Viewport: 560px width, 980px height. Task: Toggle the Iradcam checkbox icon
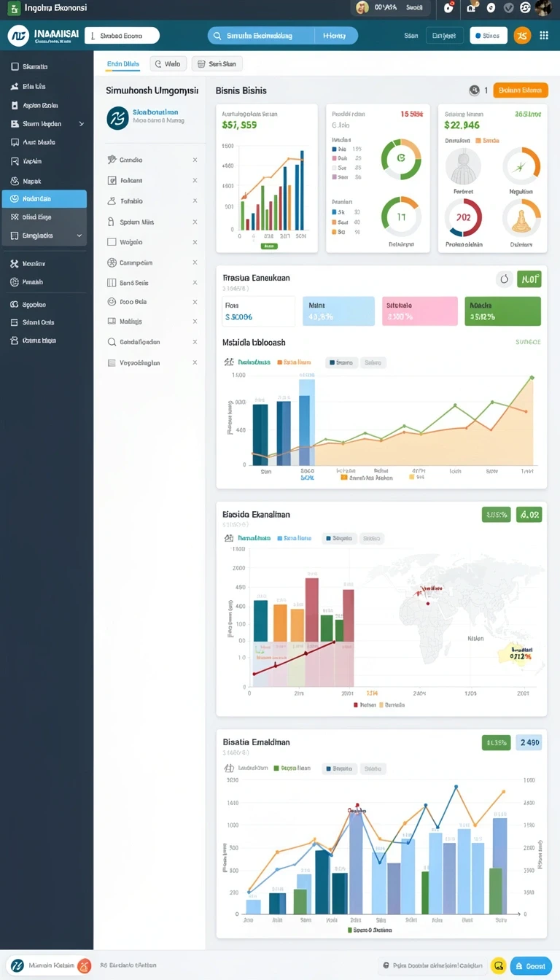[x=112, y=180]
